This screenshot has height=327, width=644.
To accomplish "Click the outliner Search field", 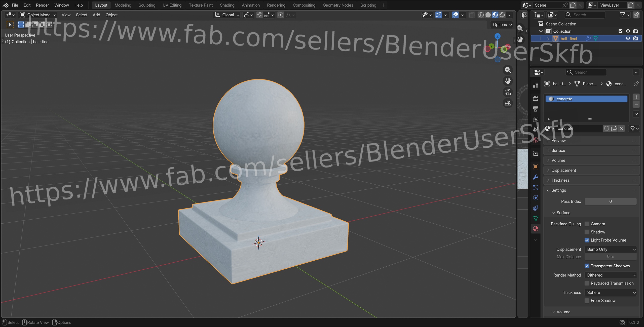I will 584,15.
